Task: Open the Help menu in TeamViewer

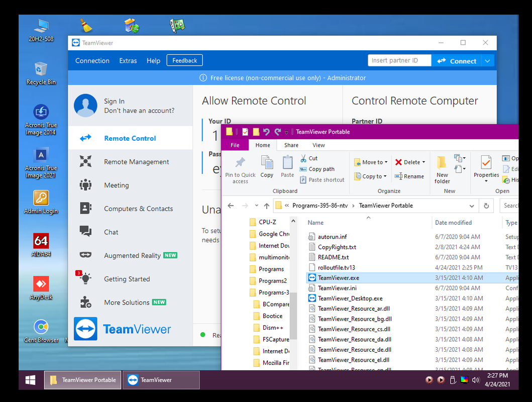Action: 153,61
